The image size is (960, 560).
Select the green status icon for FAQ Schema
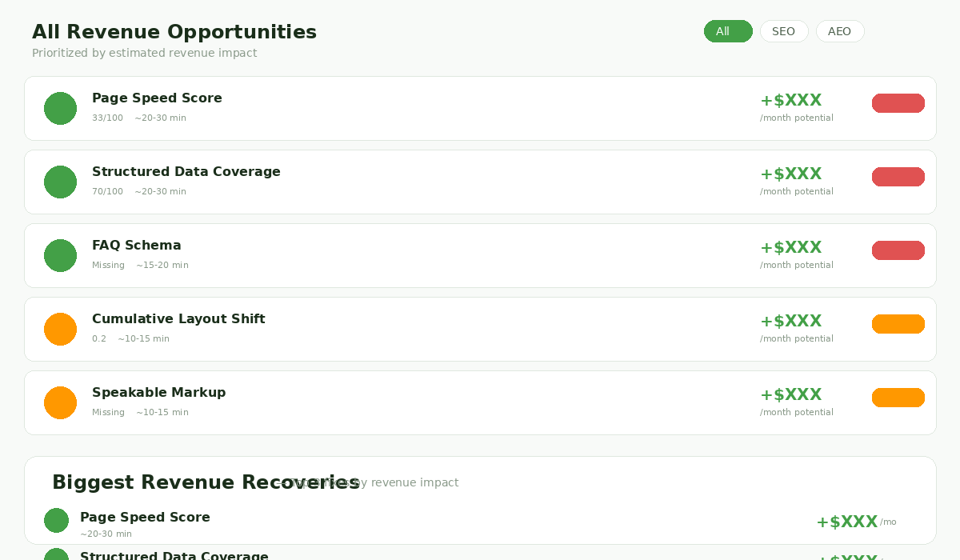tap(60, 255)
